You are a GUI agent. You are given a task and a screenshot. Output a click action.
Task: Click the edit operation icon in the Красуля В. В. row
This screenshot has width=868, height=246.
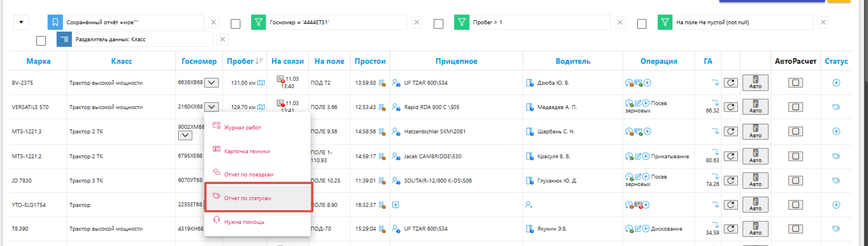638,157
